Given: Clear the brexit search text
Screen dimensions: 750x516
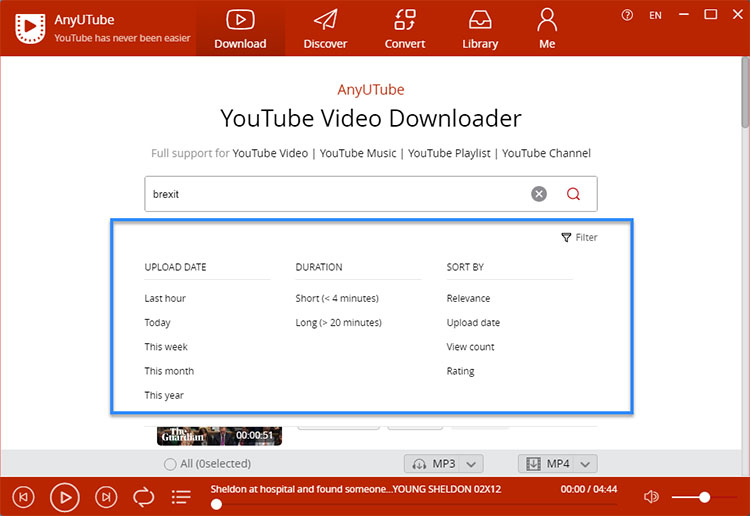Looking at the screenshot, I should (x=539, y=194).
